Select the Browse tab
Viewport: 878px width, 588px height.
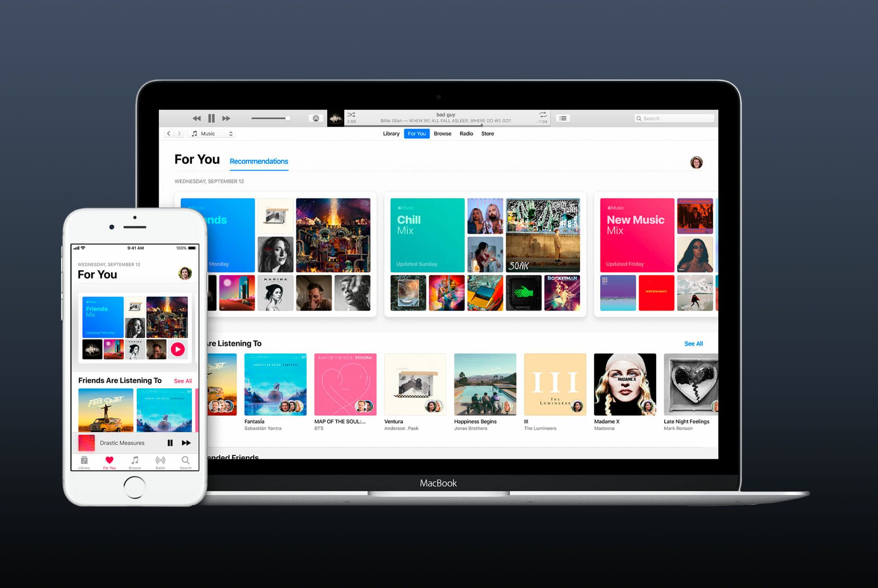coord(441,134)
